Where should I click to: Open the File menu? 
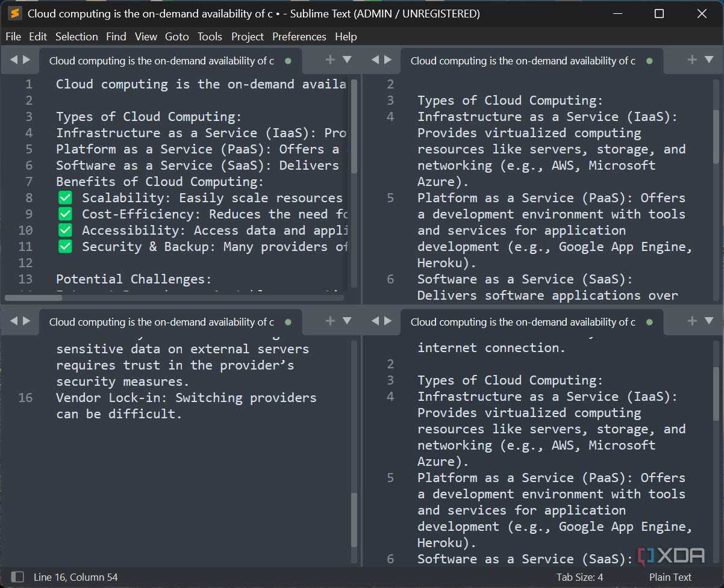tap(13, 37)
